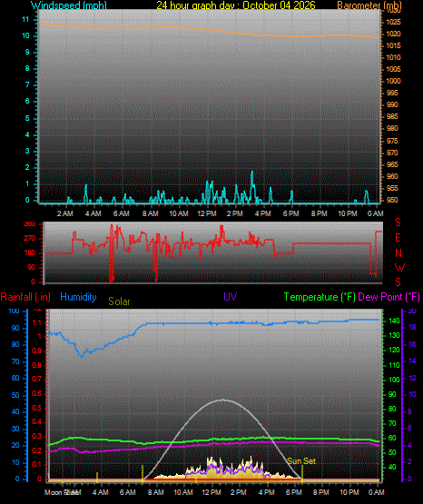
Task: Click the Temperature (°F) legend label
Action: click(320, 297)
